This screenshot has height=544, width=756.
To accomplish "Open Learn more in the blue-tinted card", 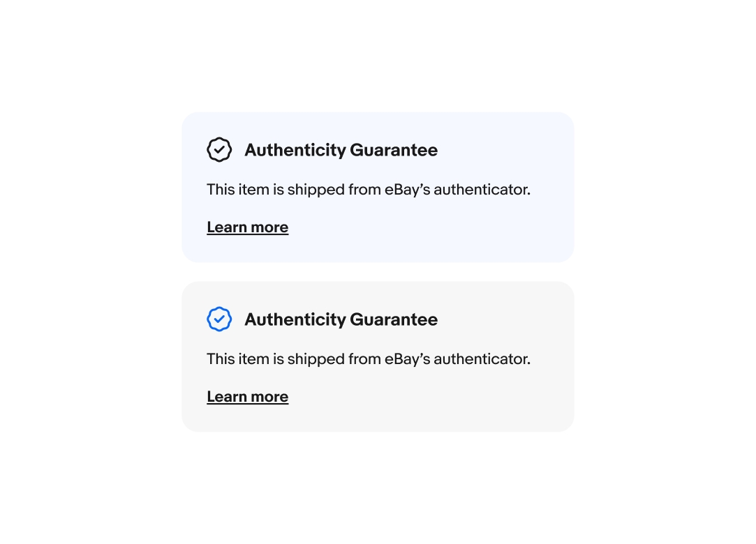I will [247, 227].
